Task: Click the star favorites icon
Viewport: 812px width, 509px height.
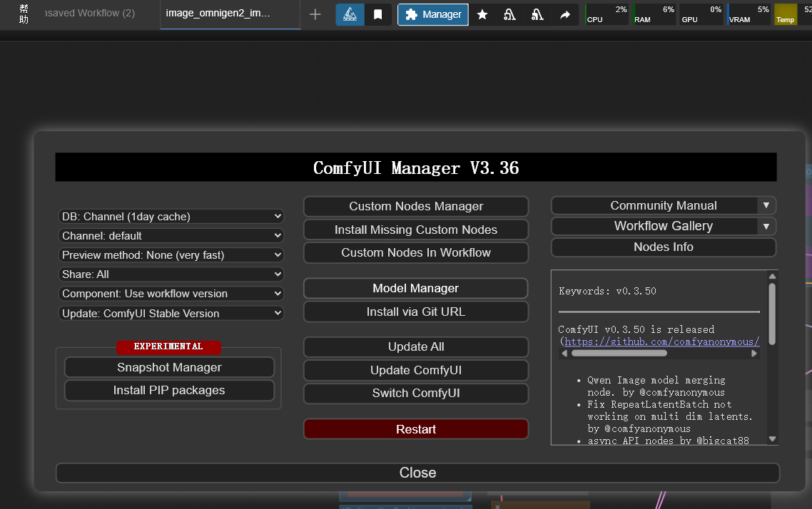Action: pyautogui.click(x=482, y=14)
